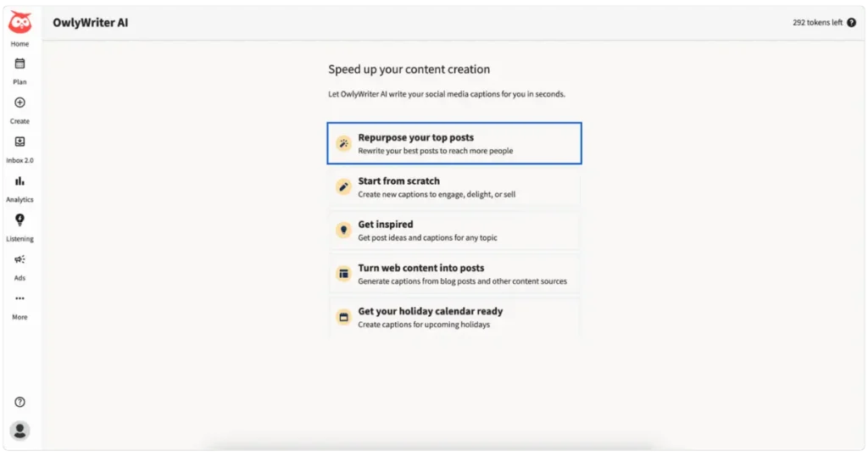Click the sidebar help question mark
The height and width of the screenshot is (456, 868).
tap(20, 403)
